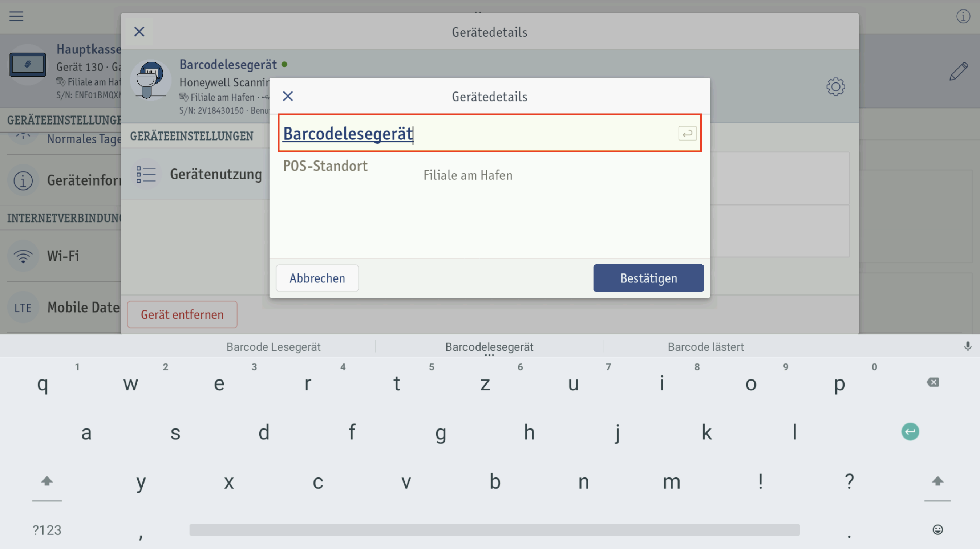Click Gerät entfernen button

(182, 314)
